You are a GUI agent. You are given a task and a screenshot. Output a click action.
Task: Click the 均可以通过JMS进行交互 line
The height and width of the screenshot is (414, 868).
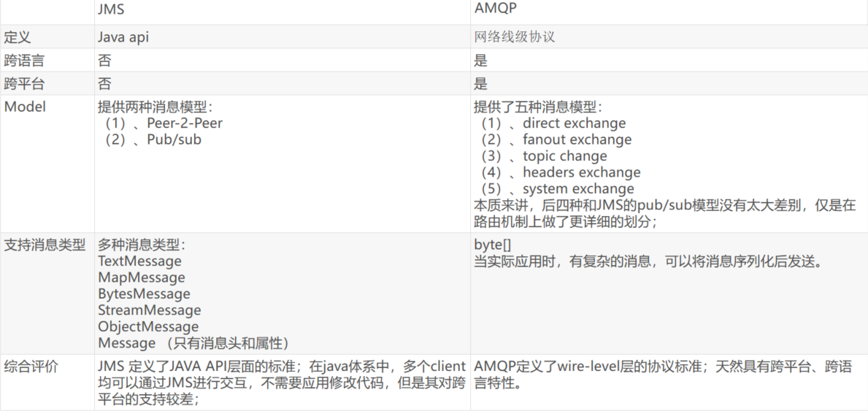click(x=282, y=383)
